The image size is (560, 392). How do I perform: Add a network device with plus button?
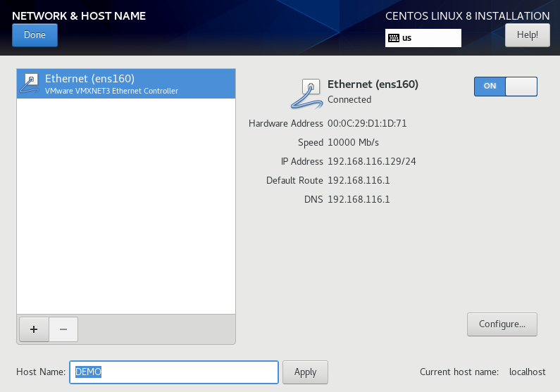coord(34,329)
